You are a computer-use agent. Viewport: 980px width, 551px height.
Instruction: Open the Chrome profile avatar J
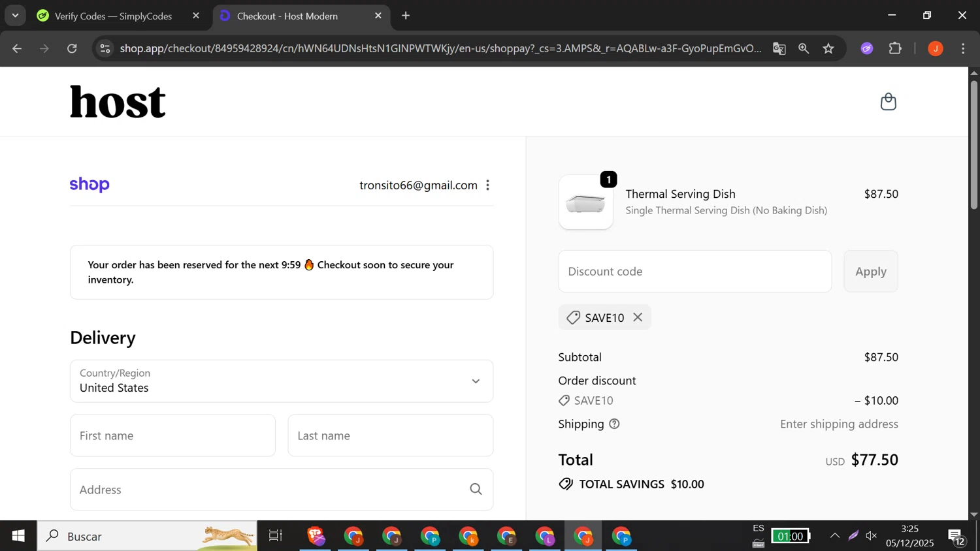point(936,48)
